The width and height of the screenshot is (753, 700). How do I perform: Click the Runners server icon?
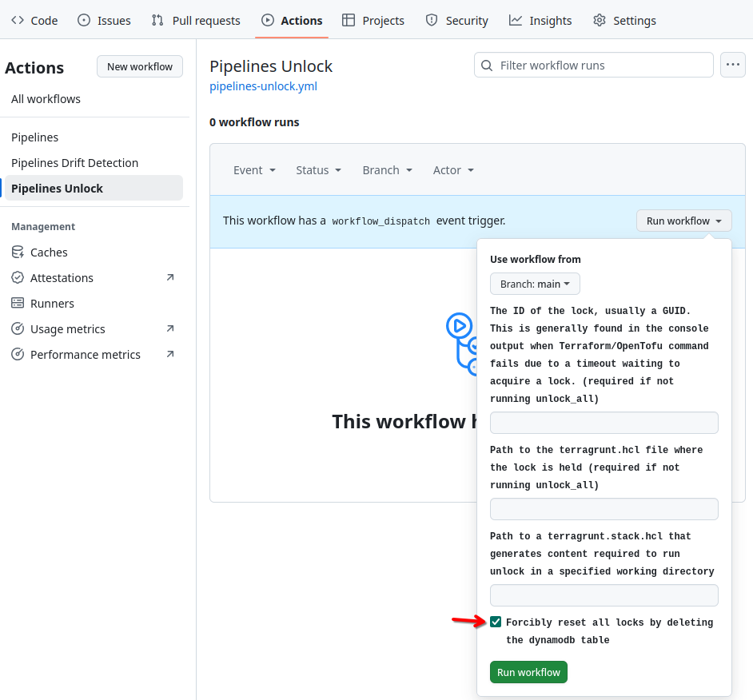coord(18,304)
